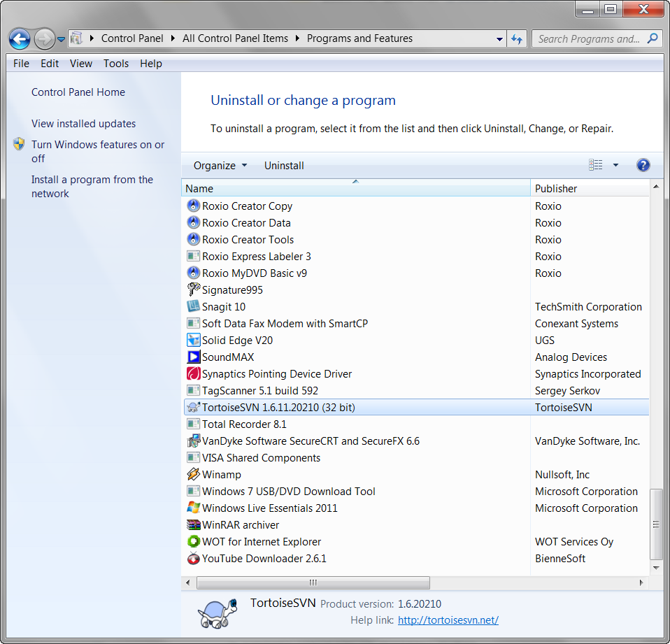The image size is (670, 644).
Task: Click the Search Programs and Features field
Action: (x=589, y=39)
